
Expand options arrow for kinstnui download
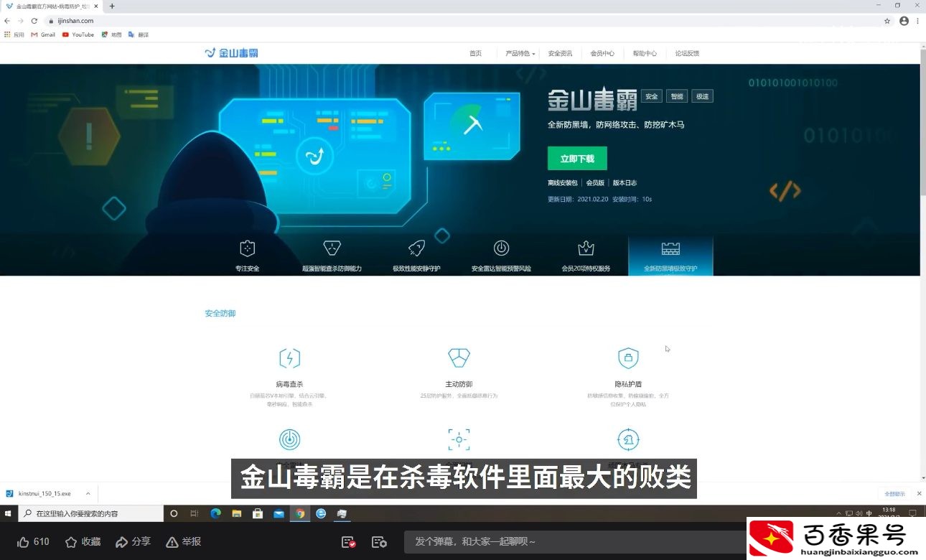88,494
